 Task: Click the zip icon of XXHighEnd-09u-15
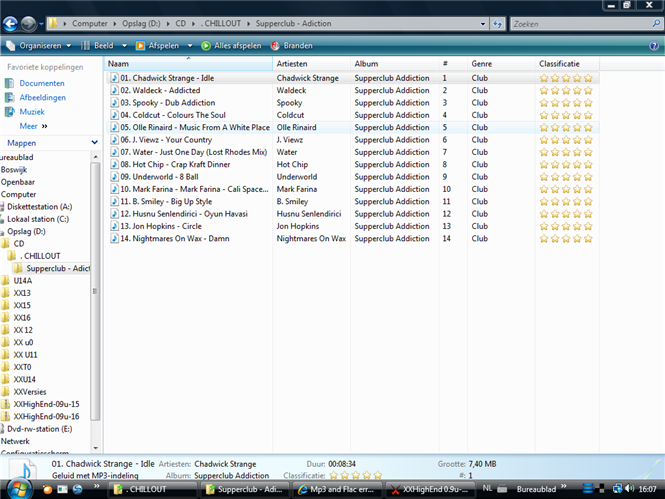pos(5,404)
